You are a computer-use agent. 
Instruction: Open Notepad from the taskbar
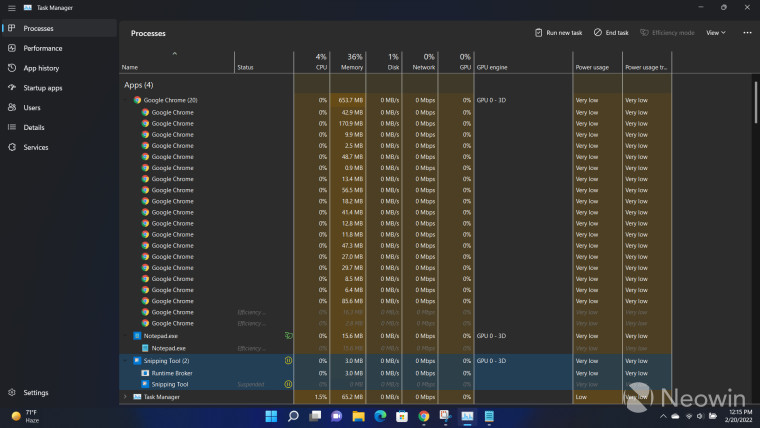(489, 416)
